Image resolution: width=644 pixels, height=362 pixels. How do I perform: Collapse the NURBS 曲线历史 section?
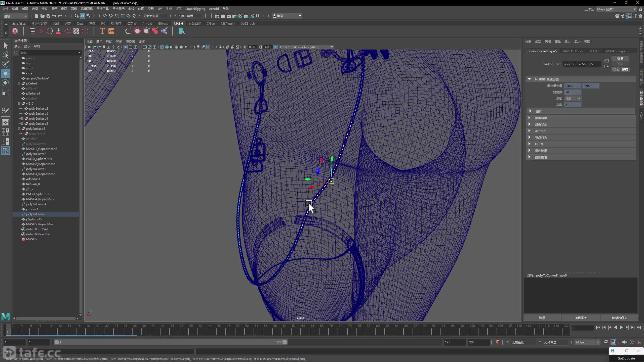529,79
